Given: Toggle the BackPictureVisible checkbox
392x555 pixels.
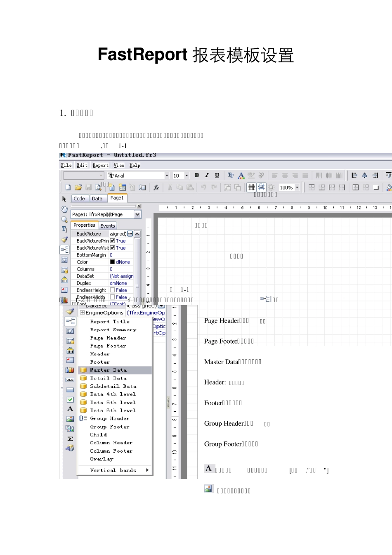Looking at the screenshot, I should click(112, 248).
